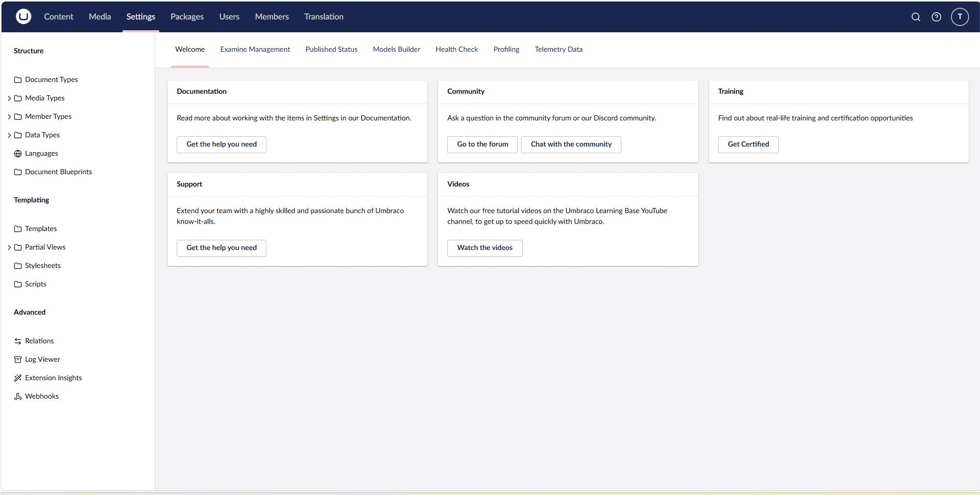Select the Relations icon in the sidebar

[x=18, y=341]
